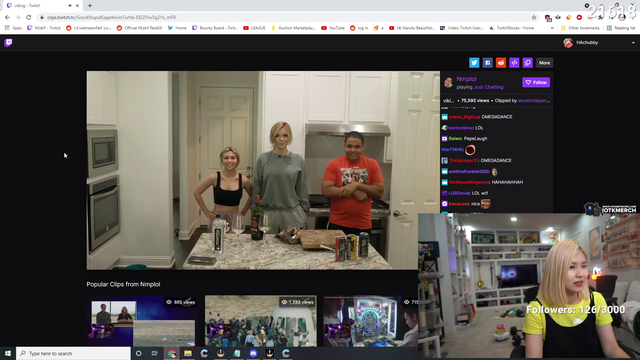Open the YouTube bookmark
This screenshot has width=640, height=360.
333,28
